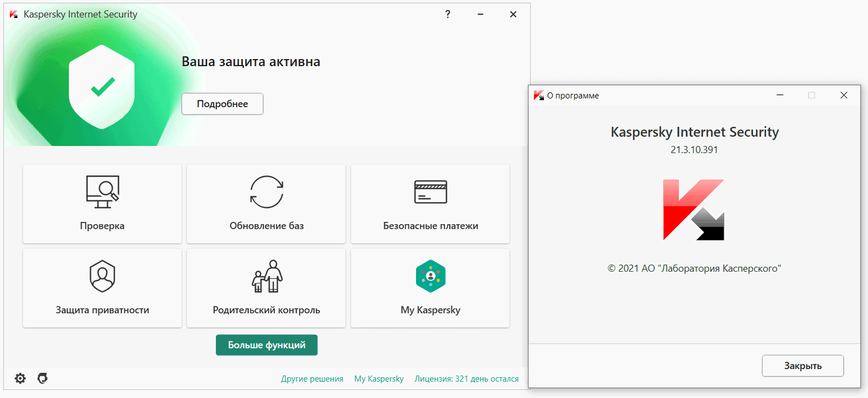The width and height of the screenshot is (868, 398).
Task: Open Защита приватности privacy protection
Action: [102, 288]
